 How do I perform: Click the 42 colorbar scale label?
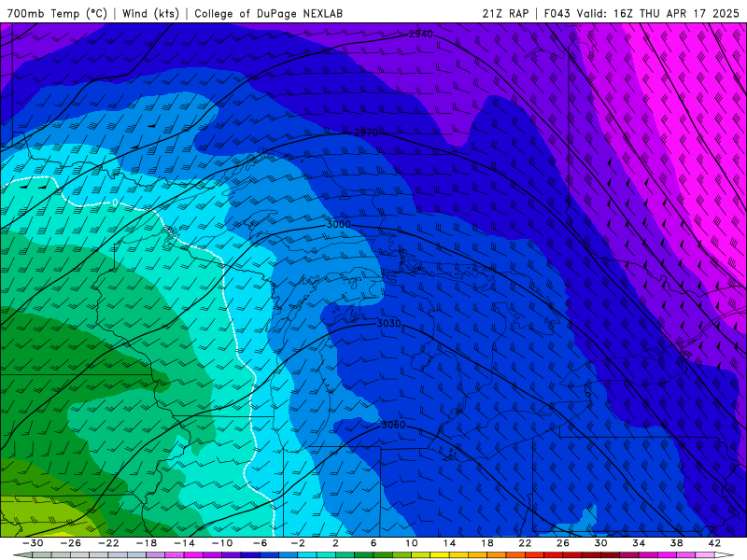(714, 543)
